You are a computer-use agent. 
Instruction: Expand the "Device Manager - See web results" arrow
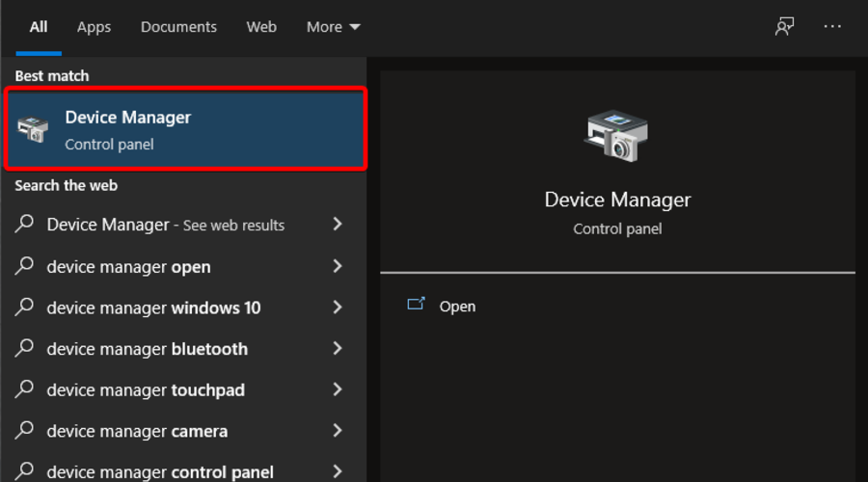tap(337, 225)
